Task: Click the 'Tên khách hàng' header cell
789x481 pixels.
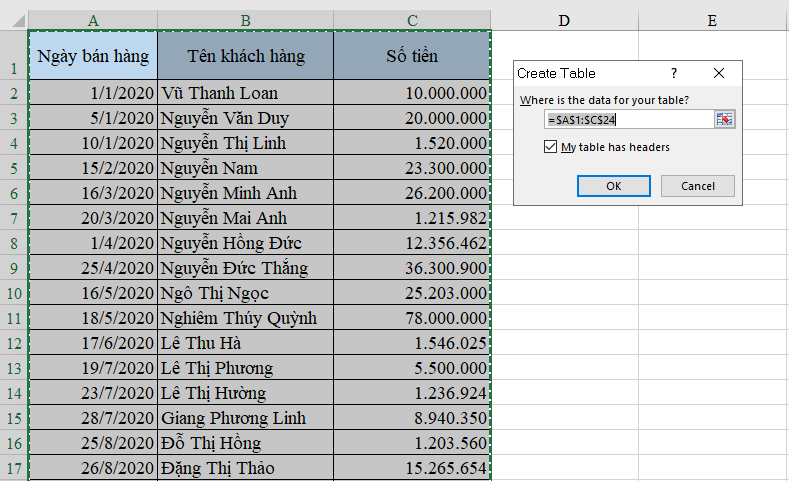Action: click(x=245, y=56)
